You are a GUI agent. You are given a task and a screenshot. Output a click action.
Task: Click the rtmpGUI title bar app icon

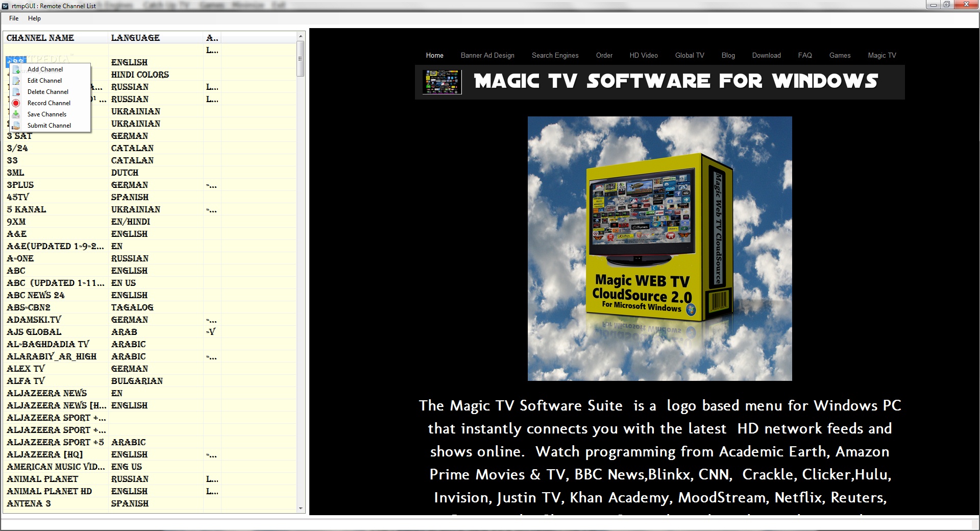coord(5,6)
